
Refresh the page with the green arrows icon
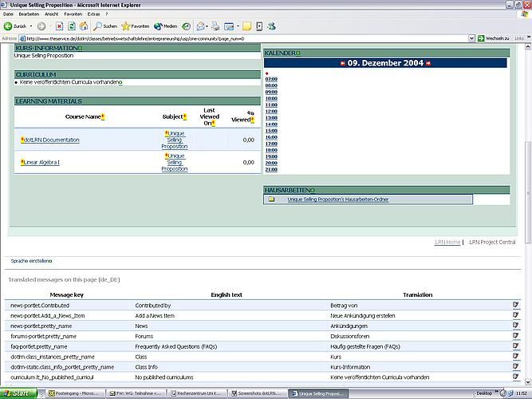pos(72,26)
